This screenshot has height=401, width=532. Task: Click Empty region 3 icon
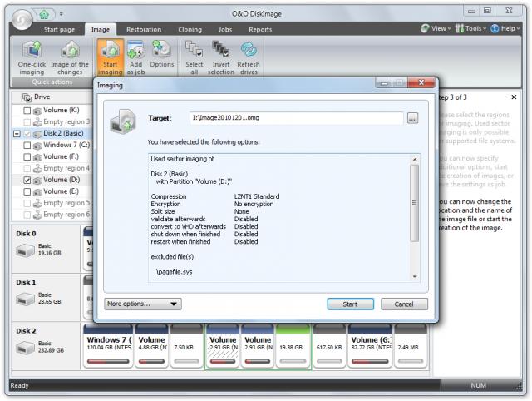pos(37,122)
